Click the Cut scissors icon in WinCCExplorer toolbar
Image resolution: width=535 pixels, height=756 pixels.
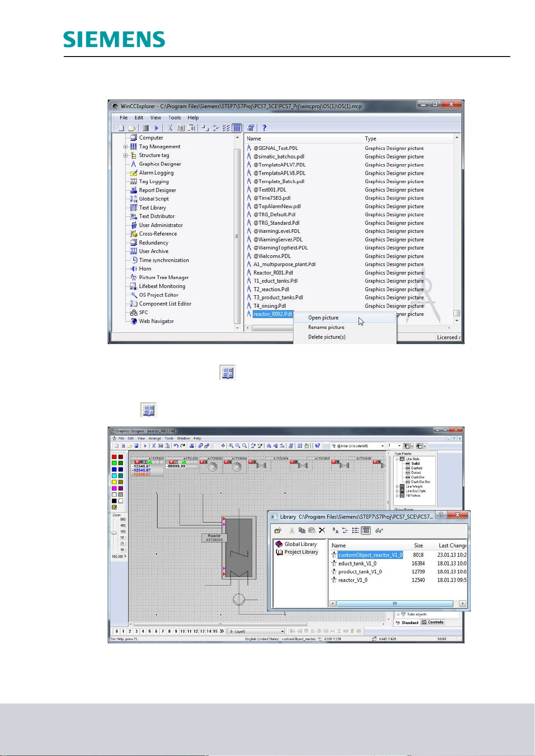(x=170, y=128)
